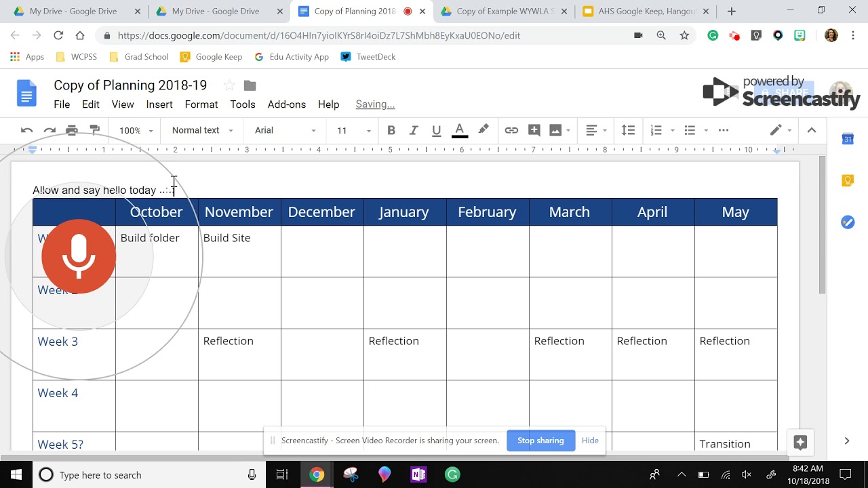This screenshot has height=488, width=868.
Task: Open the Google Keep bookmark
Action: [x=211, y=57]
